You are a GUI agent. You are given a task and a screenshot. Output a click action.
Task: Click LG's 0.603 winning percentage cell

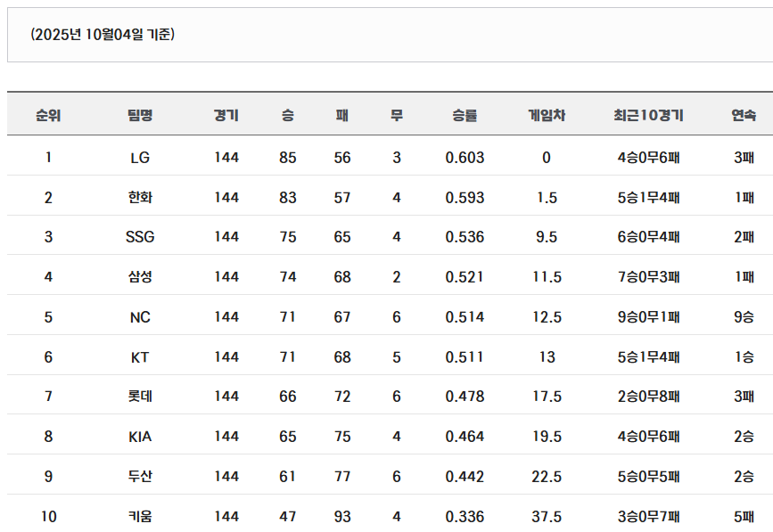click(465, 158)
